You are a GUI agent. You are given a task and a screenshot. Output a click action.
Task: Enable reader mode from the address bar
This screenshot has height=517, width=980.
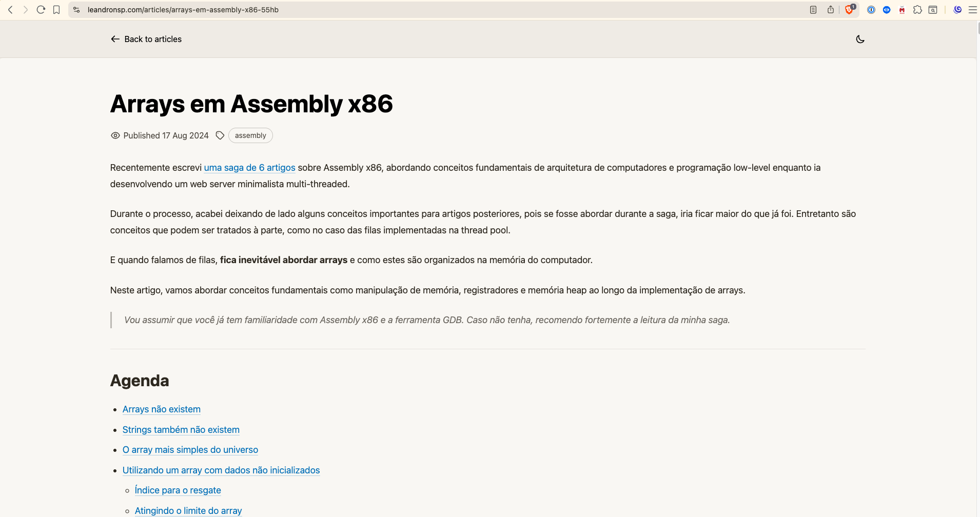coord(813,10)
